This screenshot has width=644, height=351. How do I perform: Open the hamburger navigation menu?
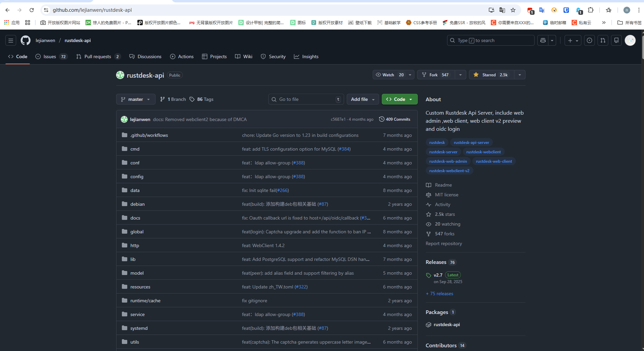(11, 40)
